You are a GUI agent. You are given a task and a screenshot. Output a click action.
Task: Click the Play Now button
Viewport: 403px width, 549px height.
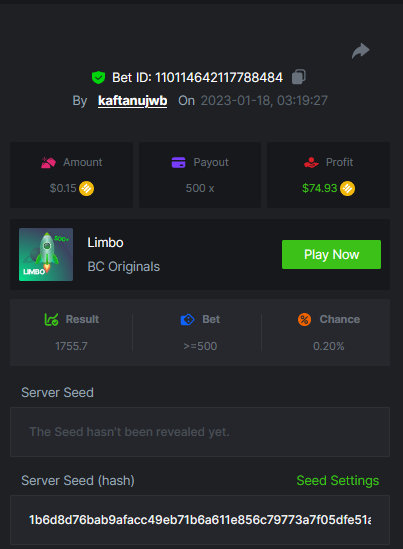[331, 255]
